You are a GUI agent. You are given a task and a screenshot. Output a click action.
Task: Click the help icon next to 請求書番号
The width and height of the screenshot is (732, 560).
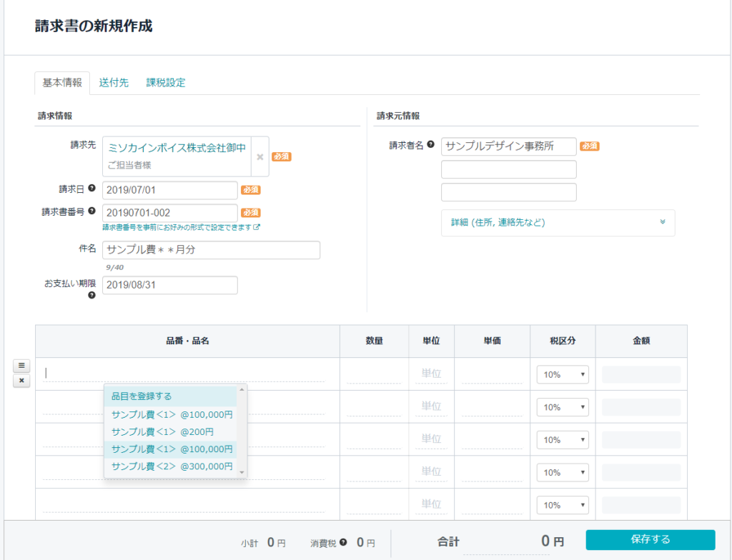[x=92, y=211]
